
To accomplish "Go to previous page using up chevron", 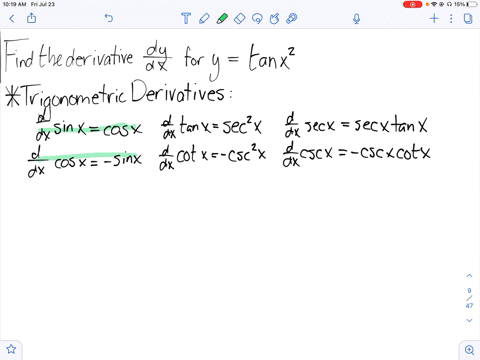I will pos(469,276).
